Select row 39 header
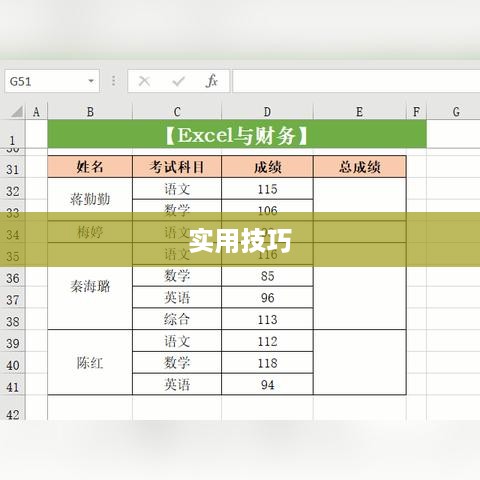The width and height of the screenshot is (480, 480). pos(12,341)
